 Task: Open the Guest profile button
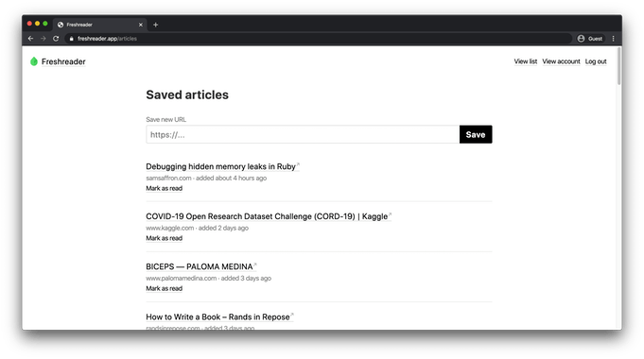[x=590, y=39]
